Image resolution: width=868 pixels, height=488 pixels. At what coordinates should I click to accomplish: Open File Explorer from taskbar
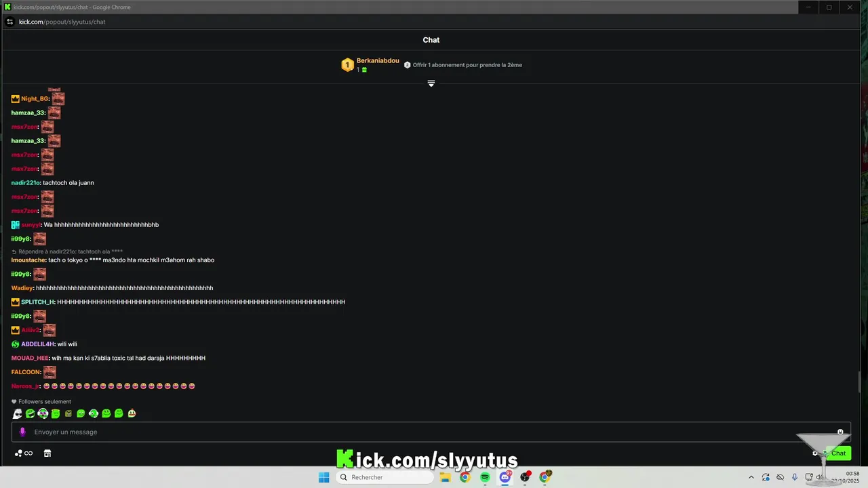coord(445,477)
